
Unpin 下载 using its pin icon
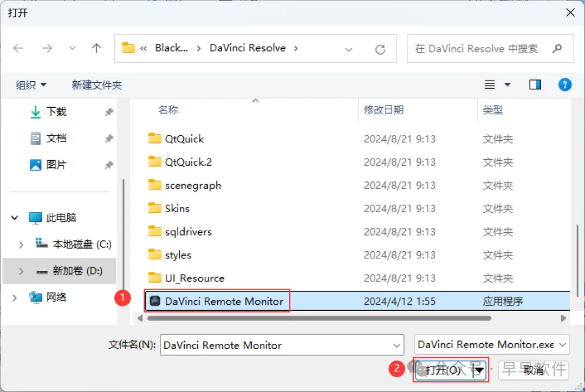(108, 112)
